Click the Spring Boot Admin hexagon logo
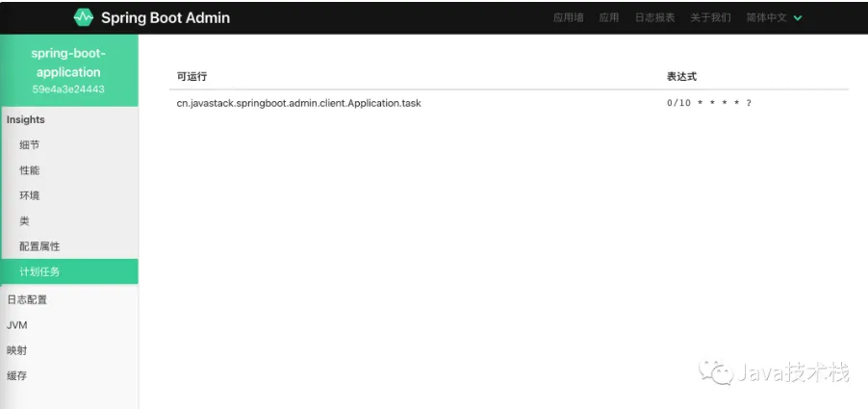The image size is (868, 409). (x=84, y=17)
